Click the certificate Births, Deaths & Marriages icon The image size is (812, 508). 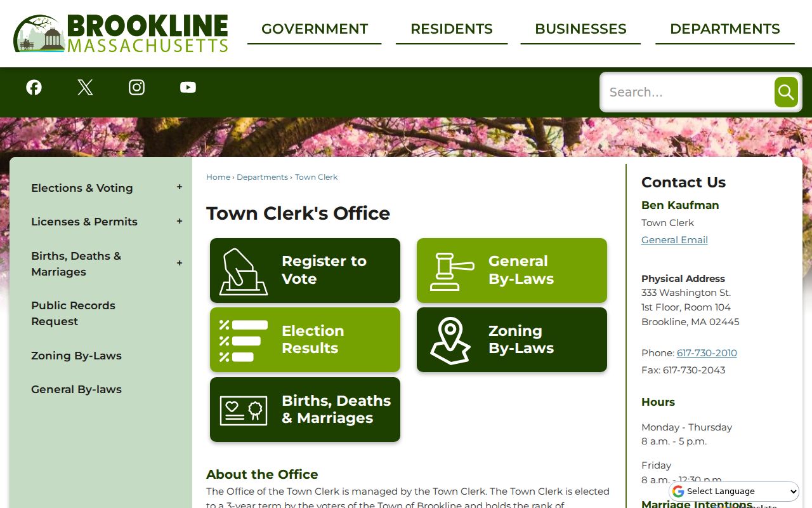point(244,410)
